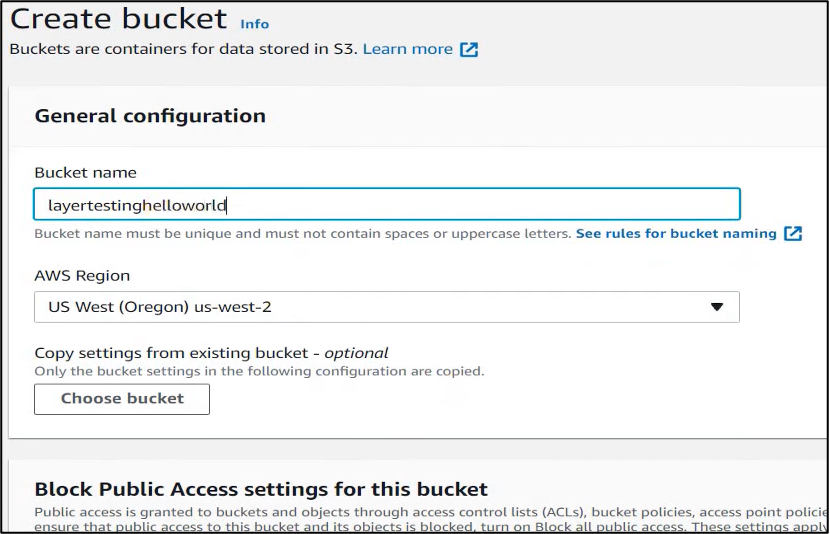
Task: Click the italic 'optional' word
Action: (356, 352)
